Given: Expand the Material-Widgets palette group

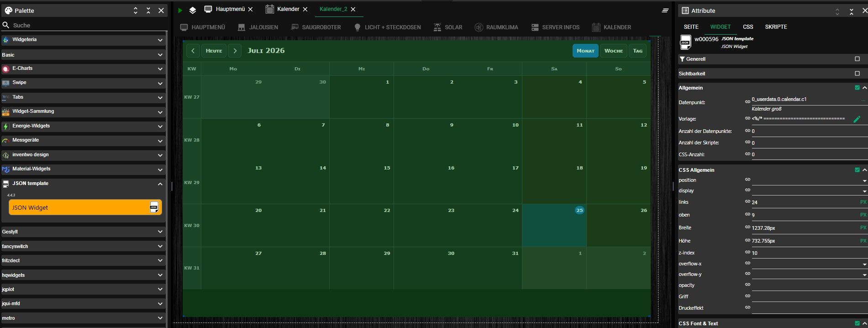Looking at the screenshot, I should pyautogui.click(x=160, y=169).
